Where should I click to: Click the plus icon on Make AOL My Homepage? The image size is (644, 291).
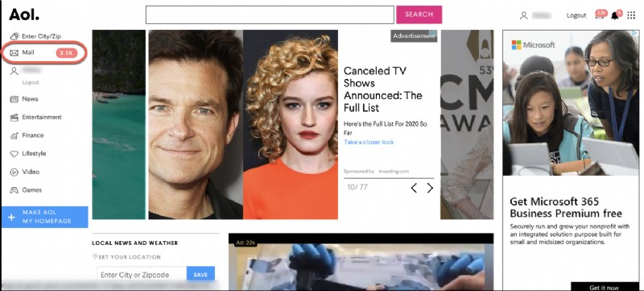click(11, 217)
